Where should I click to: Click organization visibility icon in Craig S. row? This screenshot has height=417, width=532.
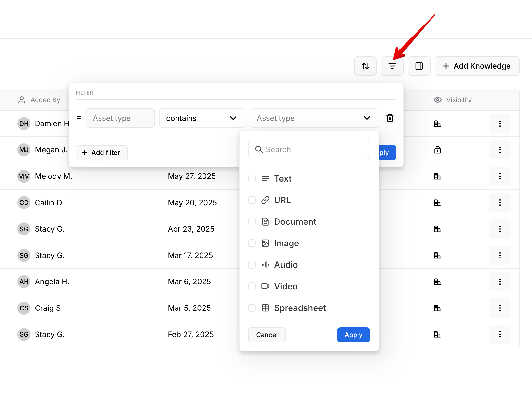[437, 308]
